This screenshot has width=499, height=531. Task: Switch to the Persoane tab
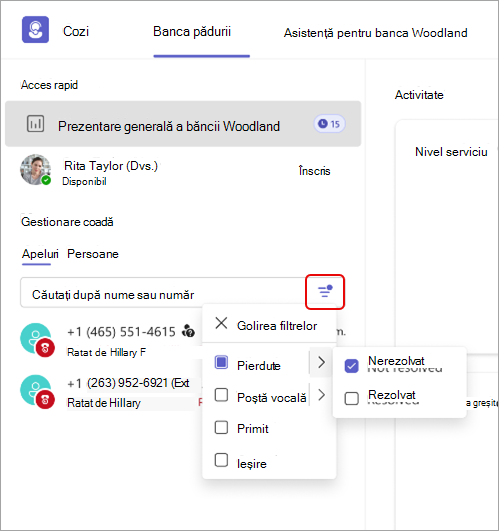93,254
